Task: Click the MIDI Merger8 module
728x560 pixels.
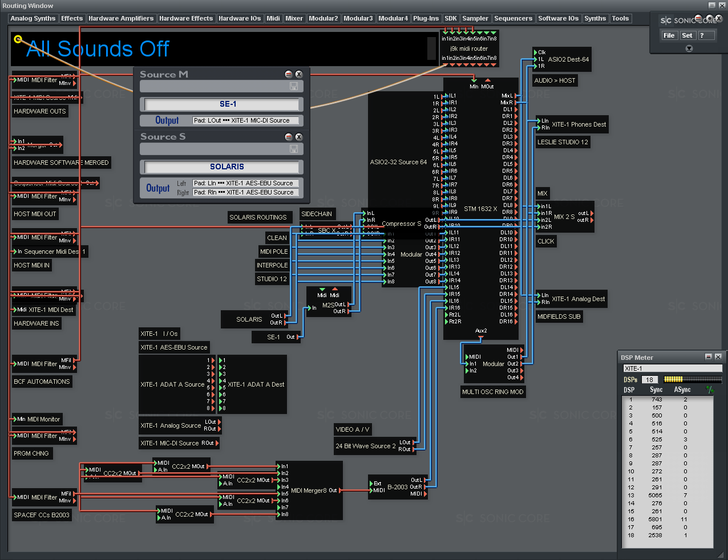Action: click(x=309, y=490)
